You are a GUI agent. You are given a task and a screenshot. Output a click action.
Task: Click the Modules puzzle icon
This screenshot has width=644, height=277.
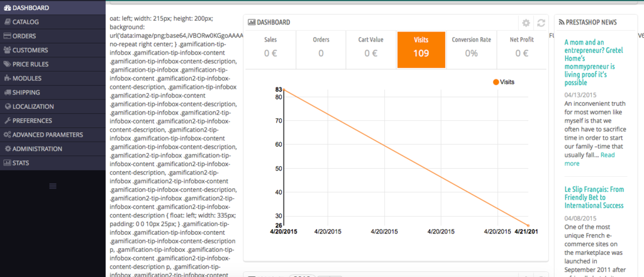pyautogui.click(x=7, y=78)
